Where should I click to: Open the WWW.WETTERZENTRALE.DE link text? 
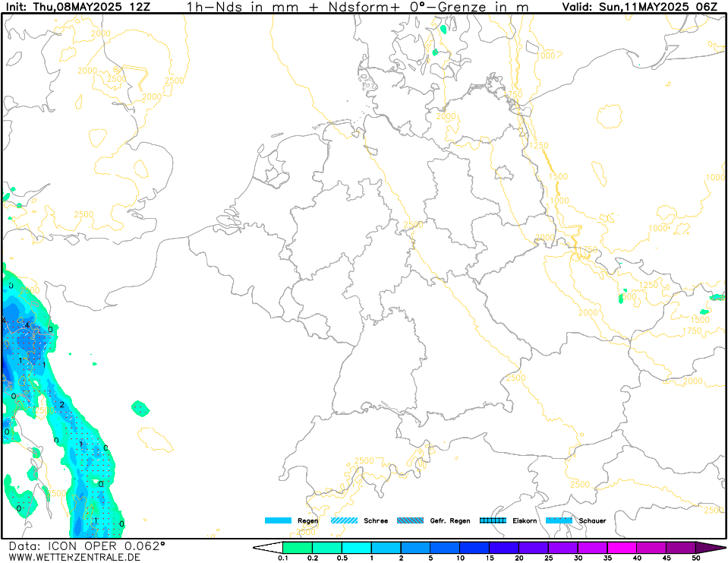pos(74,557)
